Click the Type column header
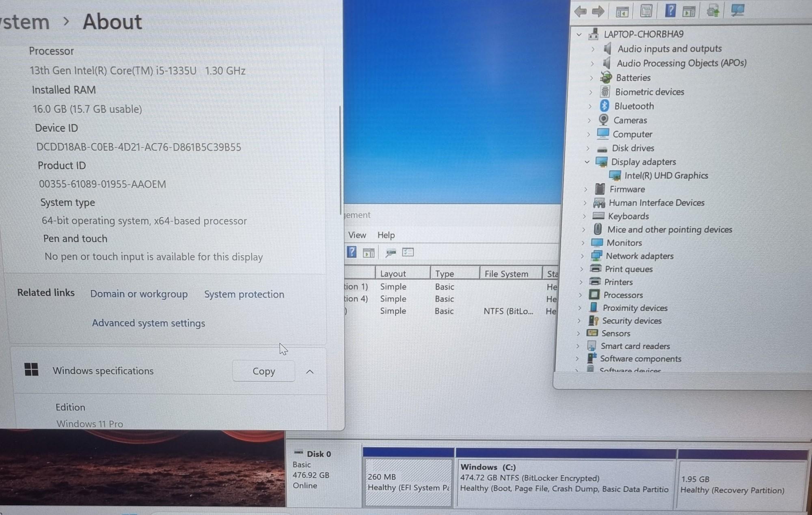The image size is (812, 515). (455, 273)
